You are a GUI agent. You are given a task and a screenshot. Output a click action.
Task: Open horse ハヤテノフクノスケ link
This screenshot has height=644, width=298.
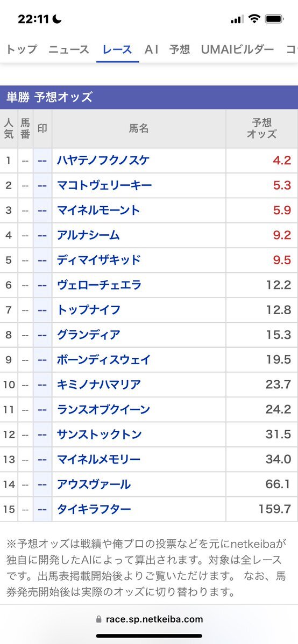(103, 160)
